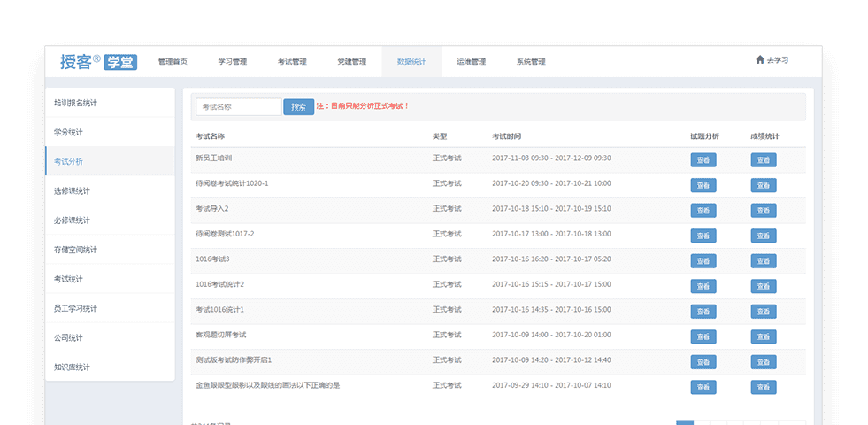Select 考试分析 in the sidebar

tap(111, 161)
